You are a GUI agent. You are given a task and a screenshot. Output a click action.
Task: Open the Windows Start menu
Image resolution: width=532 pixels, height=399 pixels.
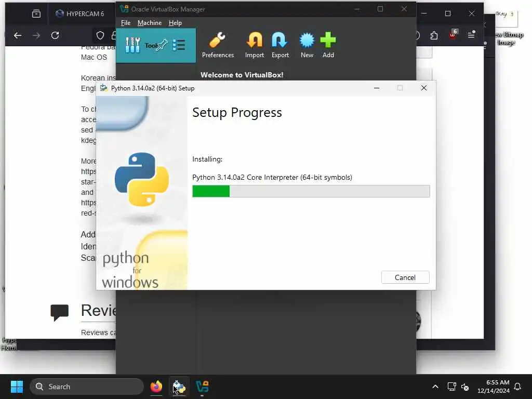click(x=17, y=387)
